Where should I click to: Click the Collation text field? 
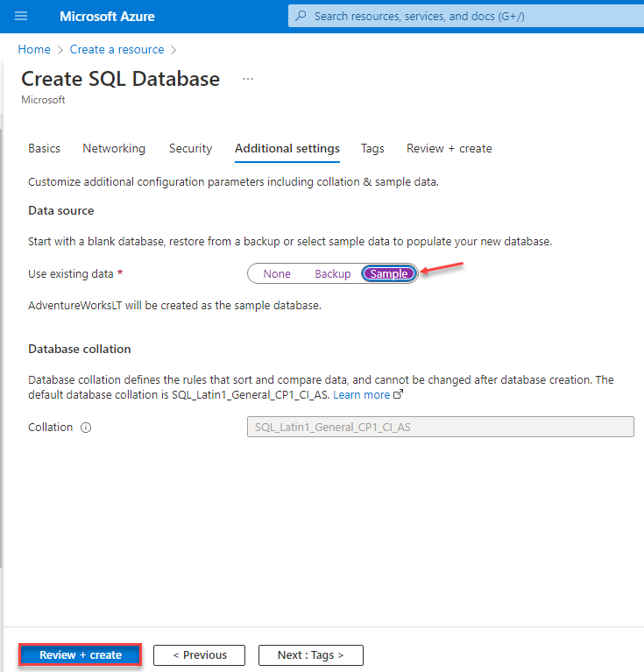click(441, 427)
